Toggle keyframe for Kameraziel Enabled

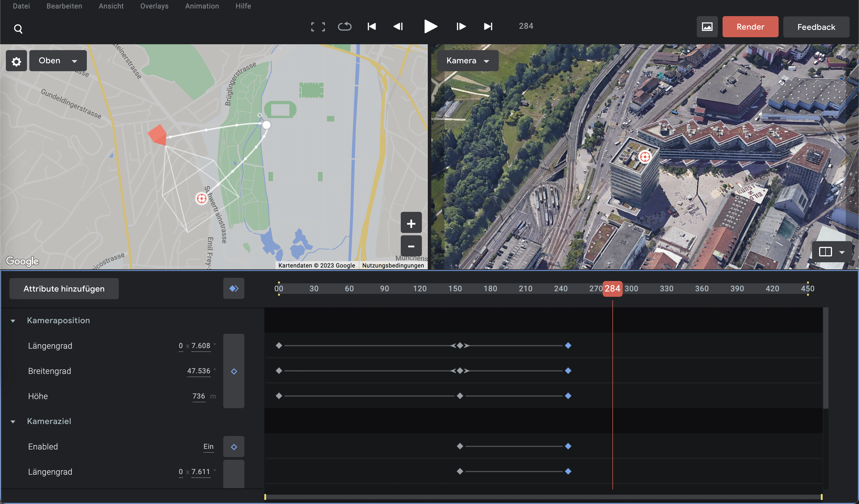pyautogui.click(x=234, y=447)
